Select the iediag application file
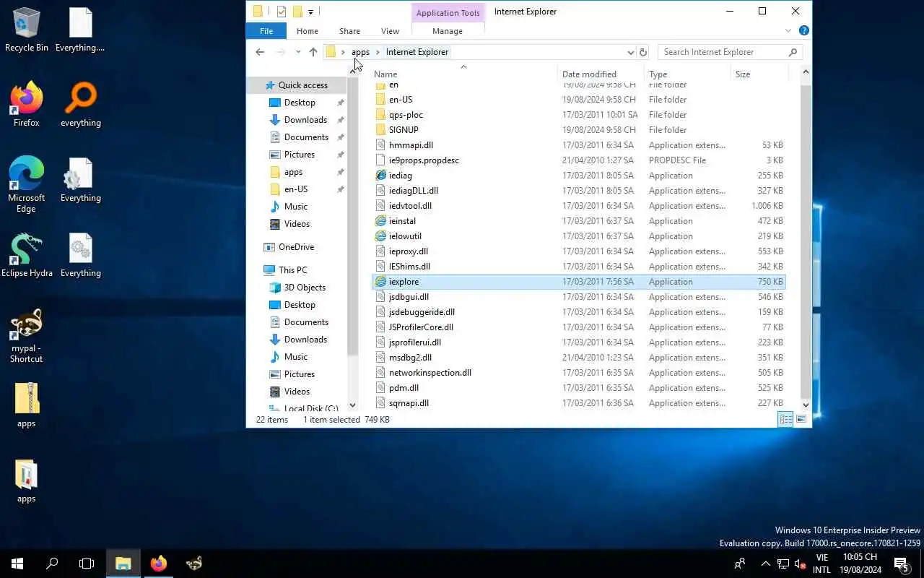924x578 pixels. click(x=578, y=176)
